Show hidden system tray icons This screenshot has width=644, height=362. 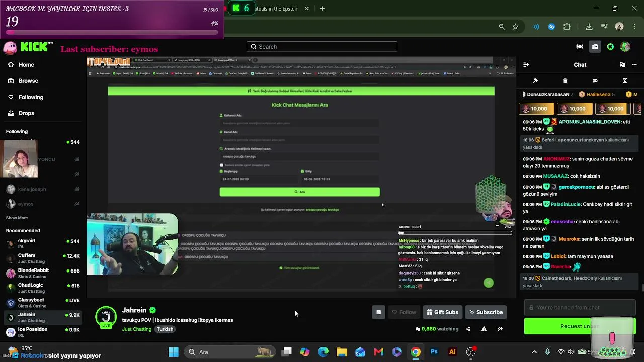(534, 352)
